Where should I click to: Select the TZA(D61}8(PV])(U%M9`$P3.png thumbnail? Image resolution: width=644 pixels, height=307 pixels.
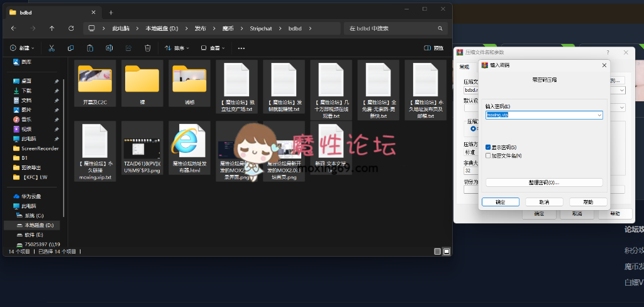pos(142,148)
